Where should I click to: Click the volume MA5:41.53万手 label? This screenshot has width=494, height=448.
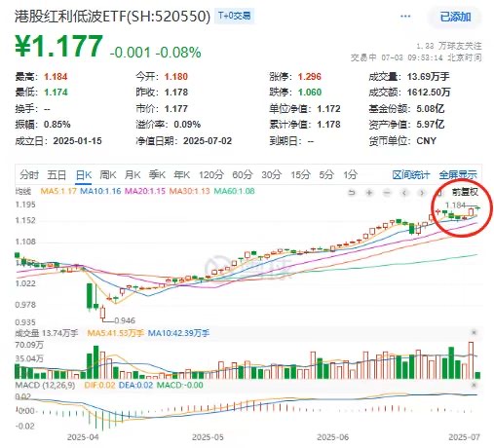click(116, 333)
